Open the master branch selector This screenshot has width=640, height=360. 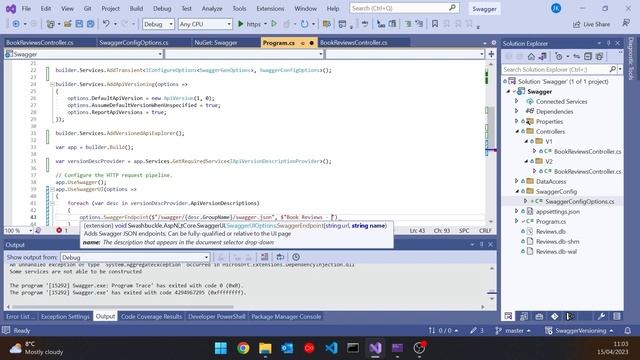[x=513, y=330]
